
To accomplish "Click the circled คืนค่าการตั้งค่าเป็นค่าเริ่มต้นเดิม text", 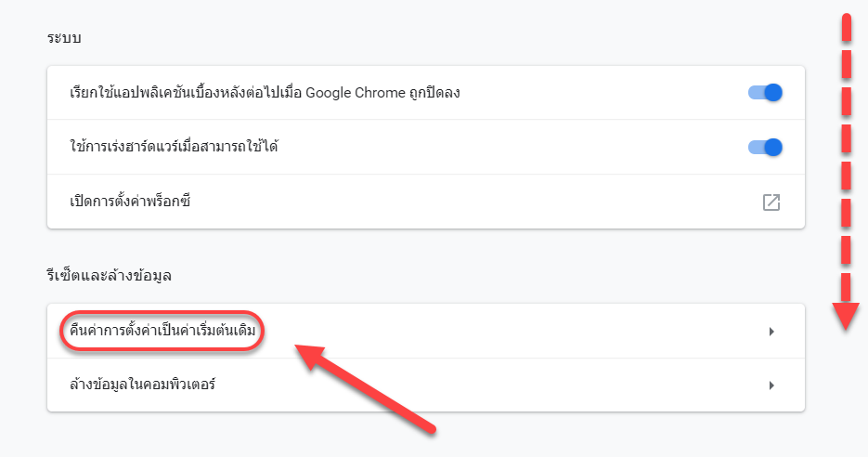I will [162, 331].
